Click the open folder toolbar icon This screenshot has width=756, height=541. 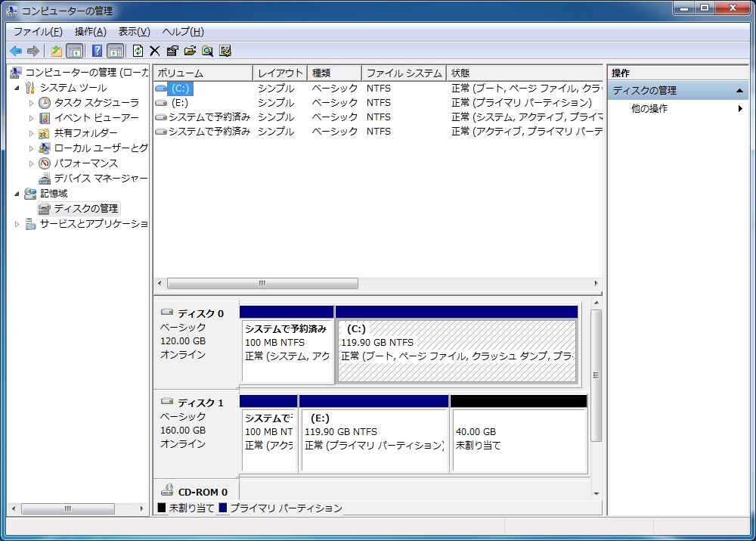point(190,51)
